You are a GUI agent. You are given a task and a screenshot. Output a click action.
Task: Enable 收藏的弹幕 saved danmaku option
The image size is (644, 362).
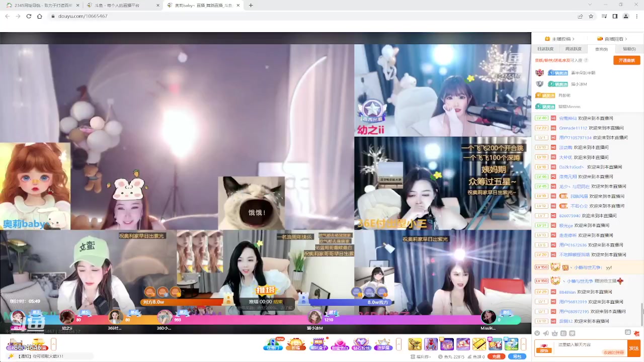614,352
